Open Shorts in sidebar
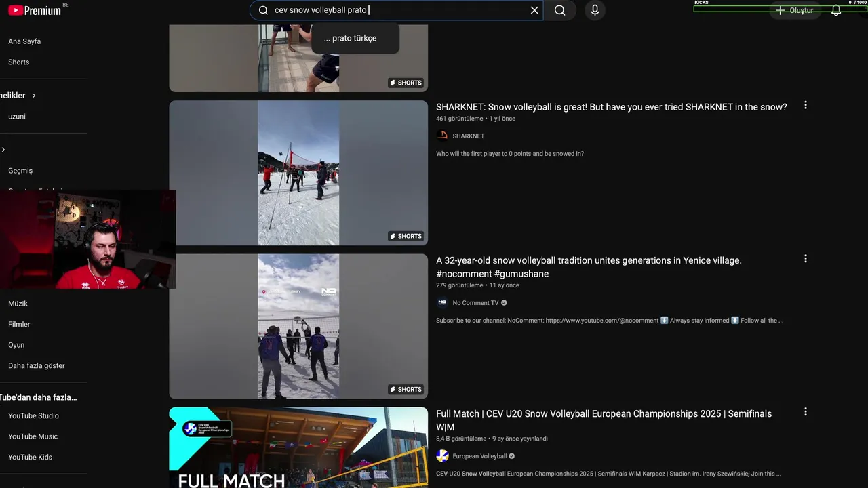The image size is (868, 488). (x=19, y=62)
